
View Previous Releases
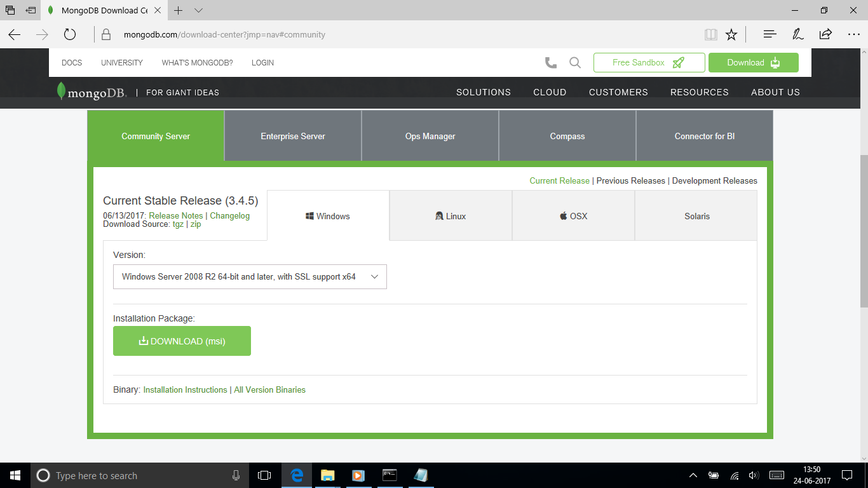point(630,180)
